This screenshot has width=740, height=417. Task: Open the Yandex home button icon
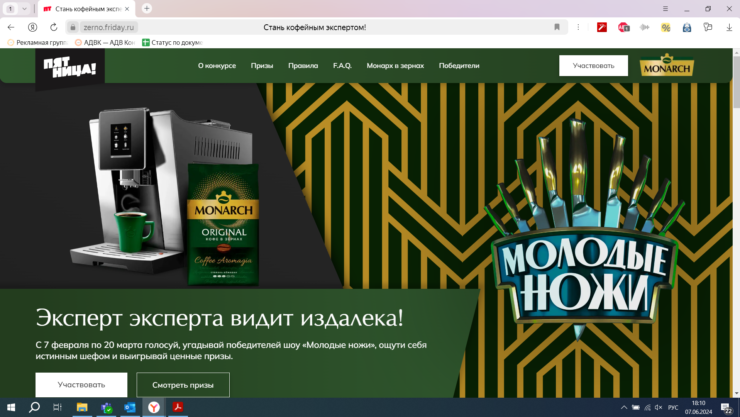(32, 27)
